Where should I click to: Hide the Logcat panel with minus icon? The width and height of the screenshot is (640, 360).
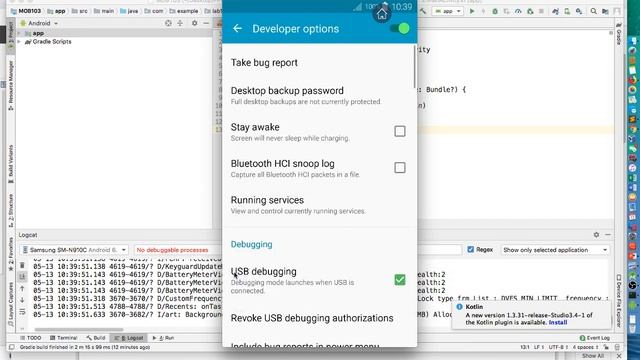(608, 235)
